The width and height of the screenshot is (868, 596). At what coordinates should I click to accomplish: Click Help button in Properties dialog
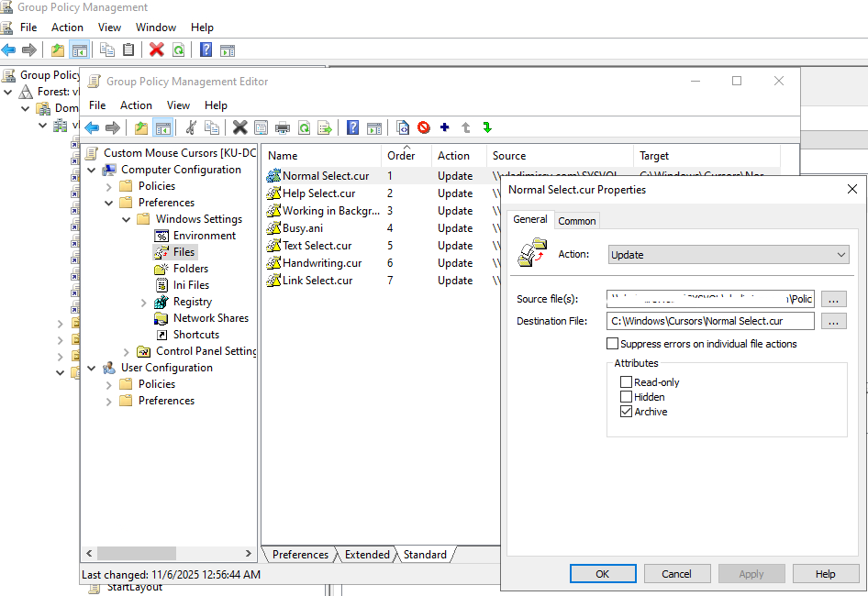(x=826, y=574)
